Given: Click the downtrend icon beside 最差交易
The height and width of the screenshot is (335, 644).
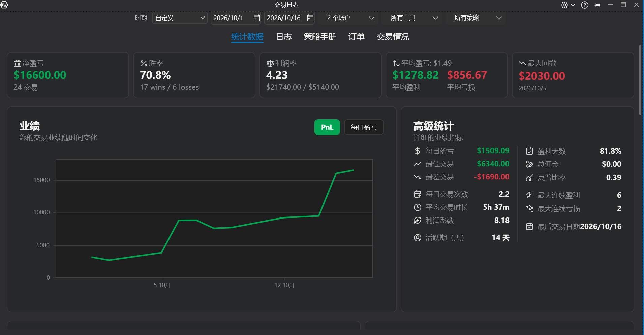Looking at the screenshot, I should 418,177.
